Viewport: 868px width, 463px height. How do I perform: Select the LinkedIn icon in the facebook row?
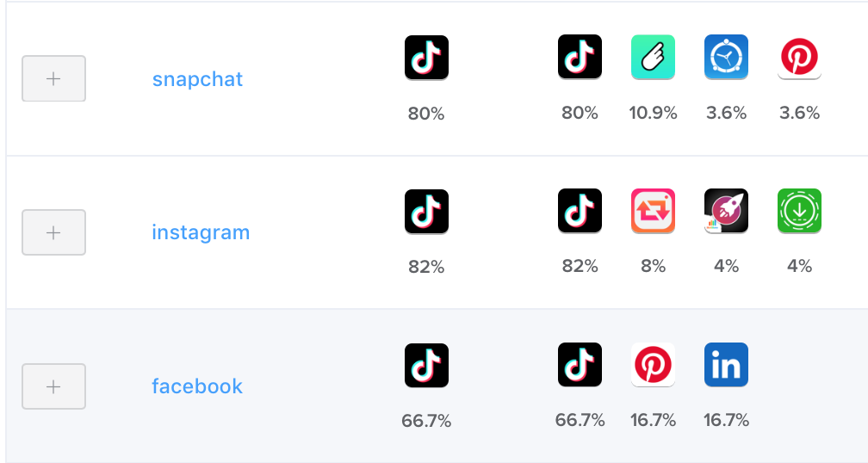tap(726, 365)
